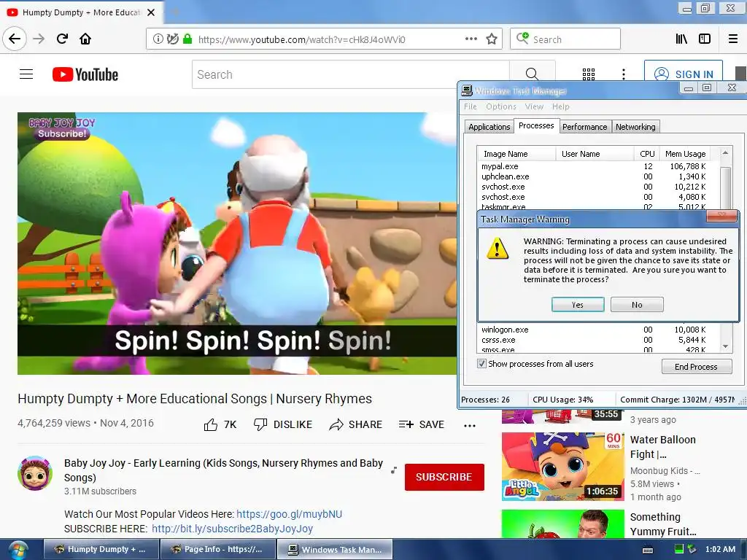Image resolution: width=747 pixels, height=560 pixels.
Task: Open the goo.gl/muybNU link
Action: point(289,514)
